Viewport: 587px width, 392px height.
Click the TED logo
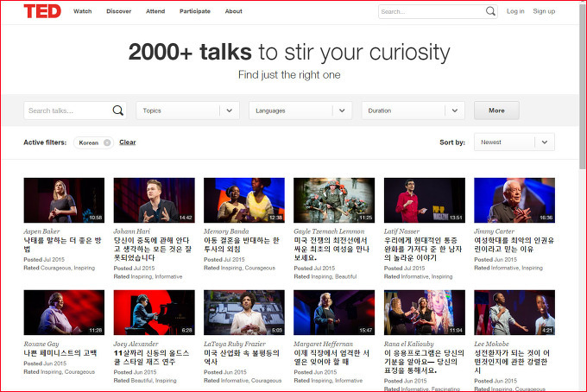tap(42, 11)
